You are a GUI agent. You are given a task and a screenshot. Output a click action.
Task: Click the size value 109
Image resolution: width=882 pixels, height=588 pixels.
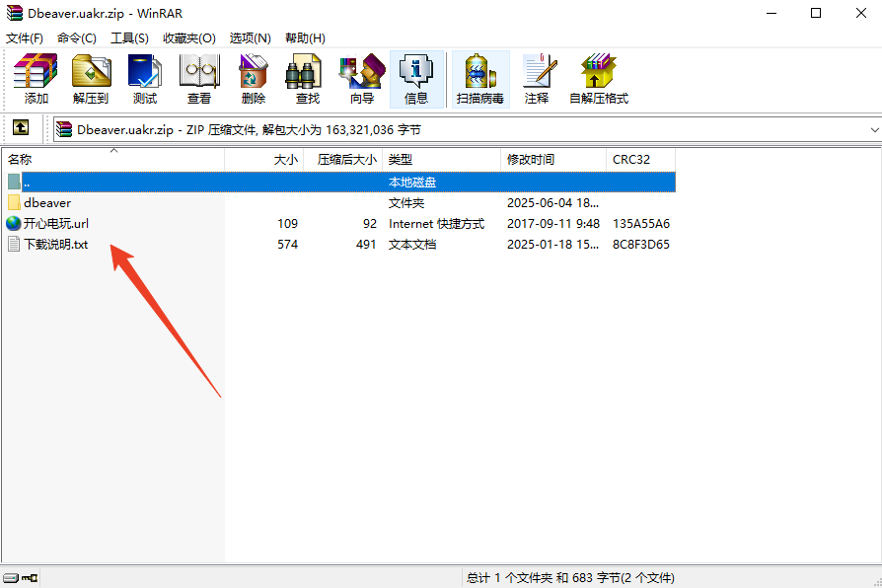pyautogui.click(x=287, y=224)
